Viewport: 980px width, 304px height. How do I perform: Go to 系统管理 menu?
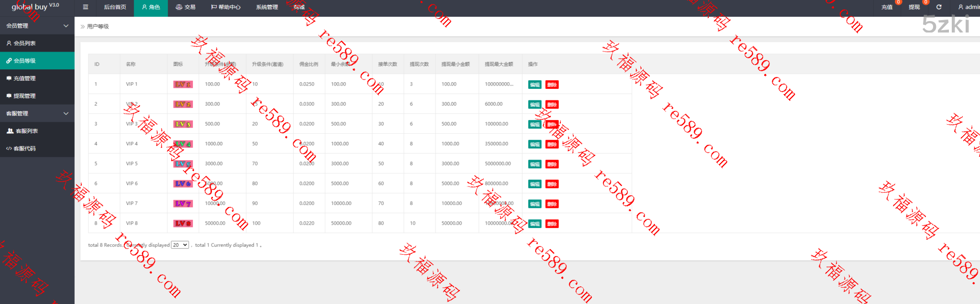[267, 7]
